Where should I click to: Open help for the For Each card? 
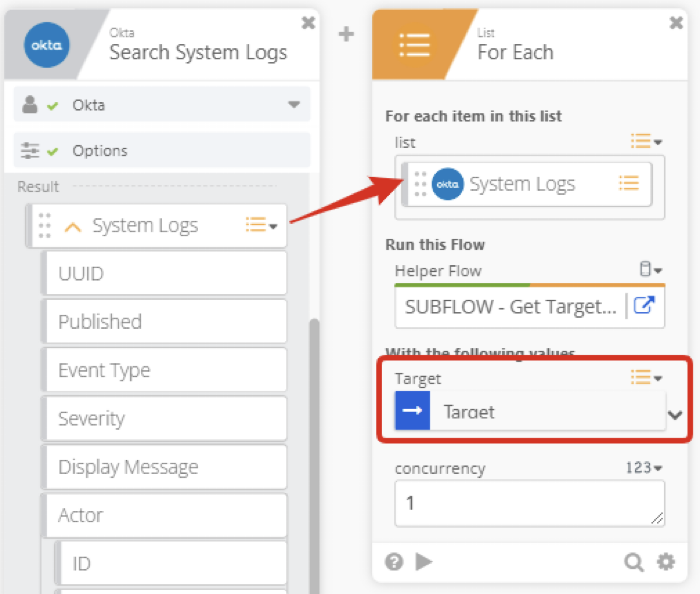pos(394,562)
